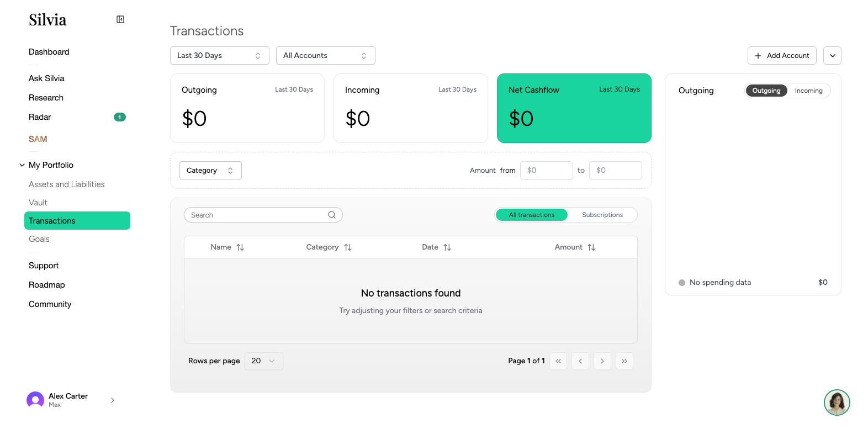Visit the Support page
Viewport: 868px width, 429px height.
pos(44,266)
